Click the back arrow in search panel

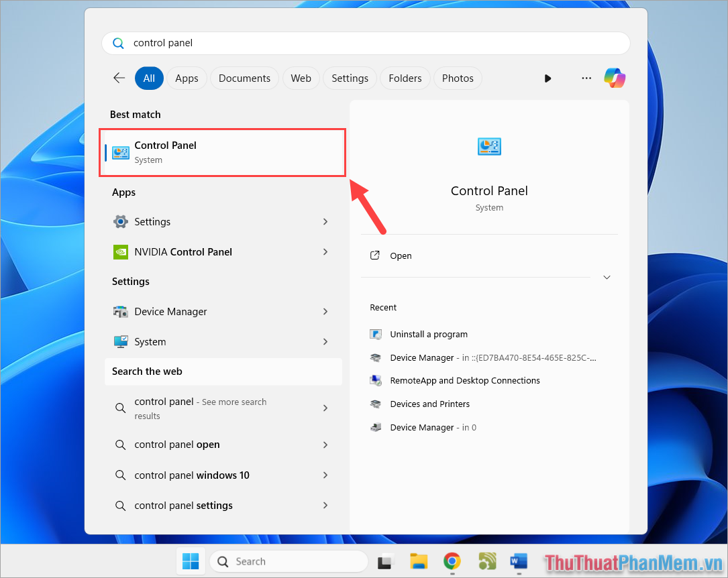point(119,78)
